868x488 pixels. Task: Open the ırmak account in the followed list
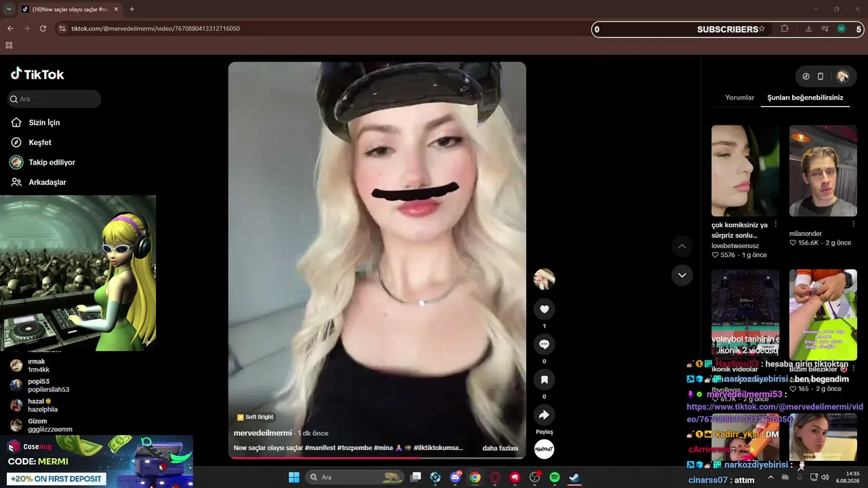(x=39, y=366)
